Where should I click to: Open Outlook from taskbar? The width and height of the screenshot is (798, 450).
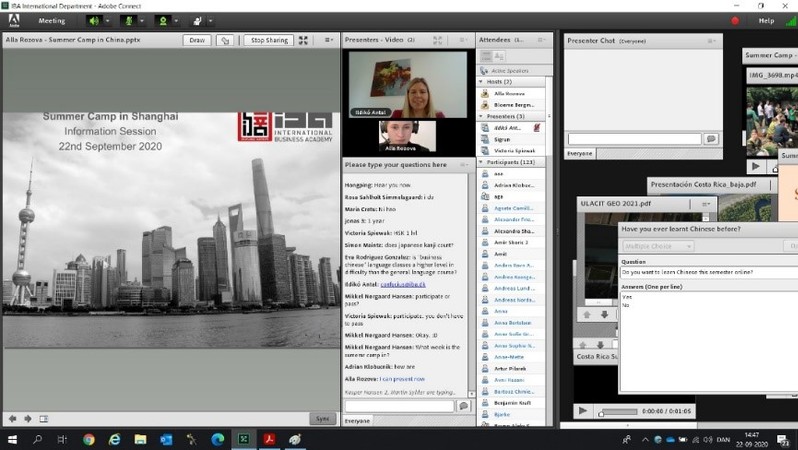166,439
